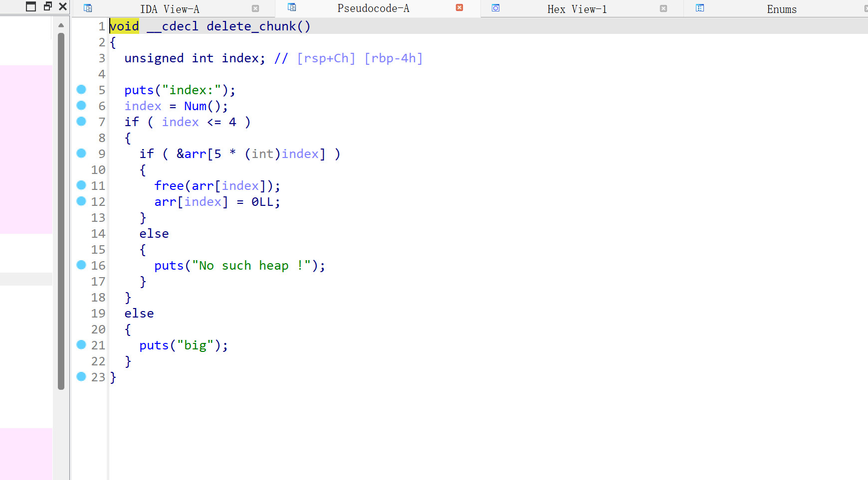The image size is (868, 480).
Task: Click the IDA View-A tab icon
Action: pos(88,8)
